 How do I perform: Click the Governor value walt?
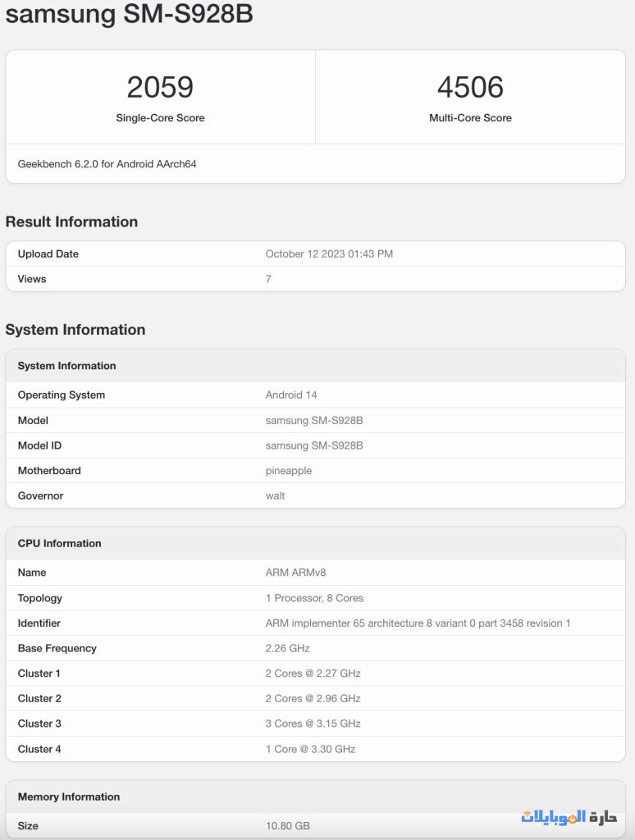click(276, 496)
